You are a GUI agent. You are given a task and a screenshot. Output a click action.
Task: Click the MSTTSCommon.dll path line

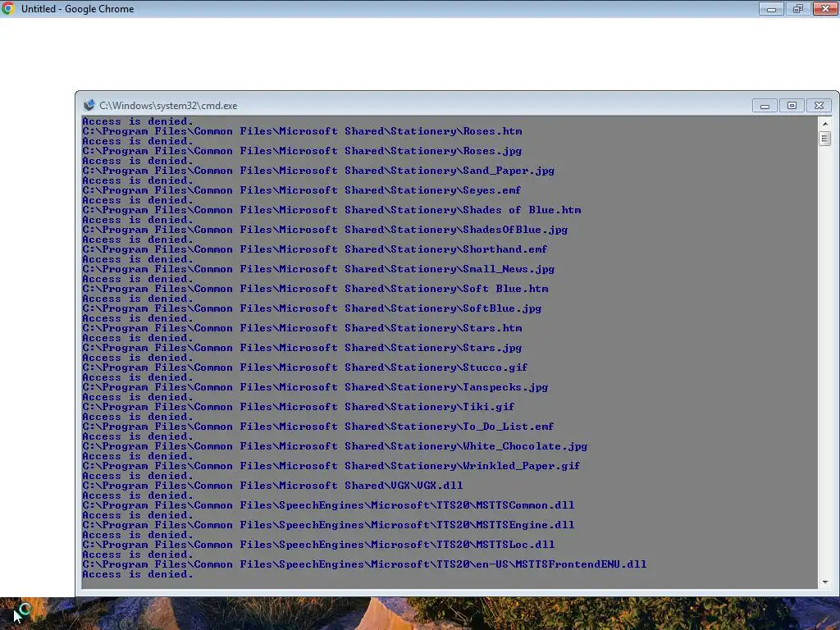328,505
